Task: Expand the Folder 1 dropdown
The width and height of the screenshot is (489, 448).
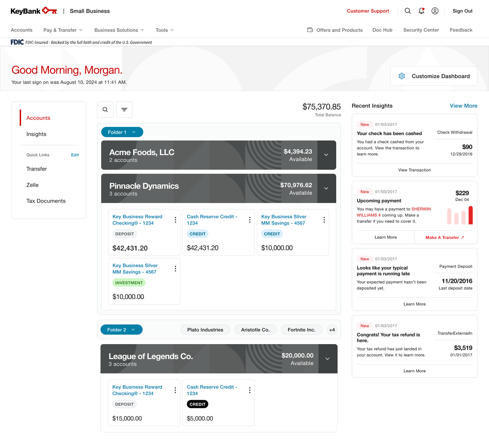Action: pos(122,132)
